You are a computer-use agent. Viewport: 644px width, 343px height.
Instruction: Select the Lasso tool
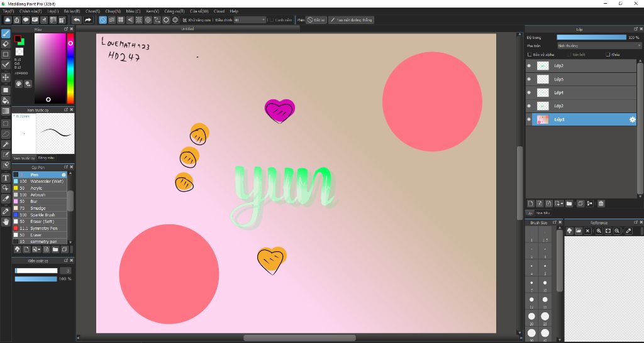pos(6,134)
